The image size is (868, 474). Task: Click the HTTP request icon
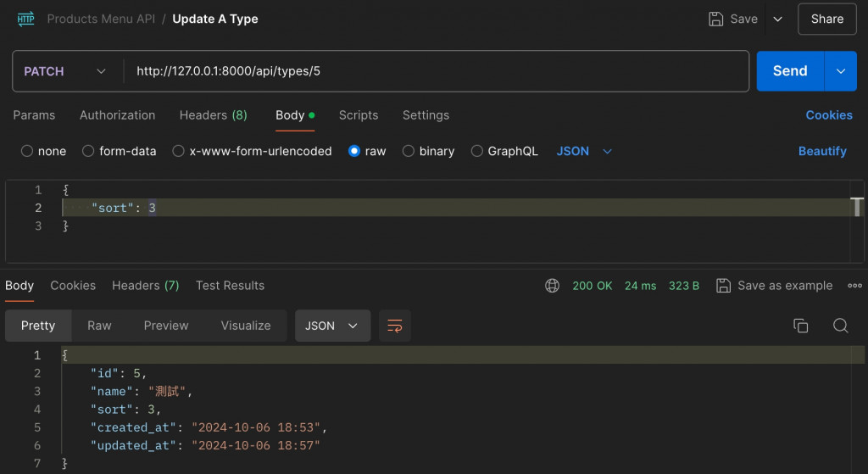25,19
